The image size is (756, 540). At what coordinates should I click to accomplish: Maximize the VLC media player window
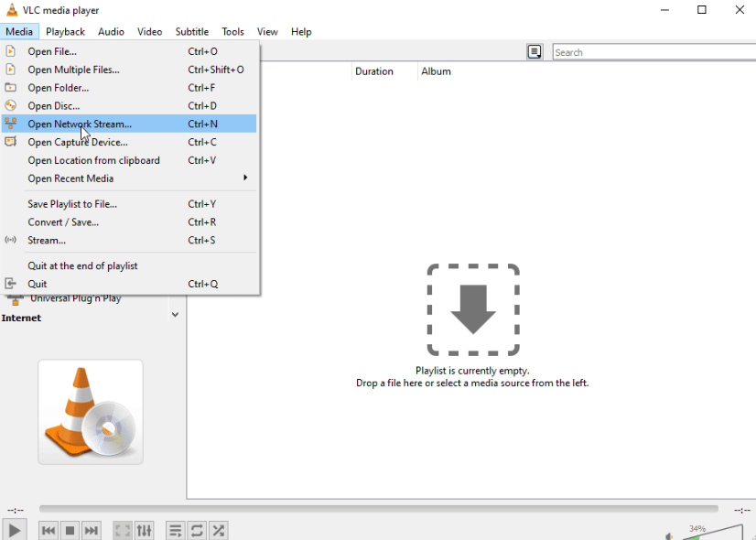click(x=702, y=10)
